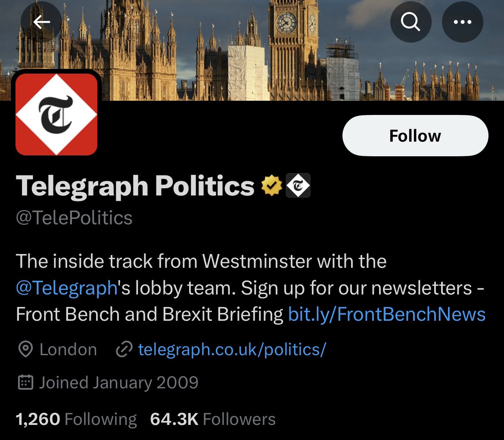Click the London location text
Image resolution: width=504 pixels, height=440 pixels.
(x=68, y=350)
